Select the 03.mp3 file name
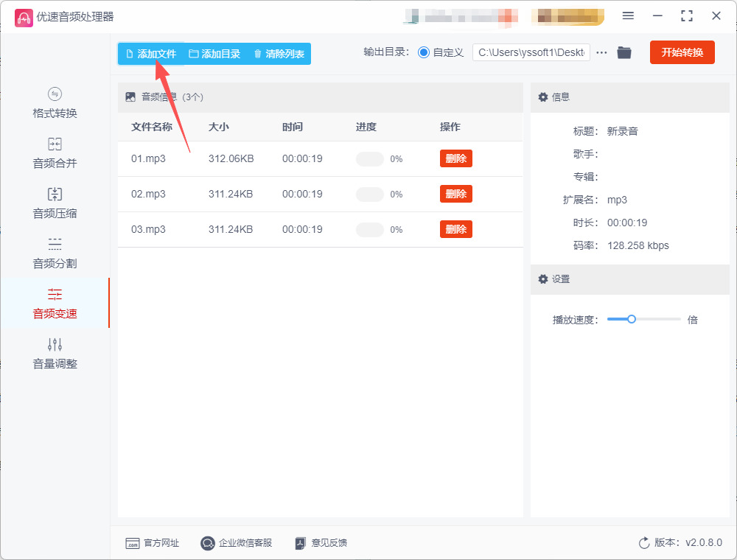 click(x=148, y=229)
